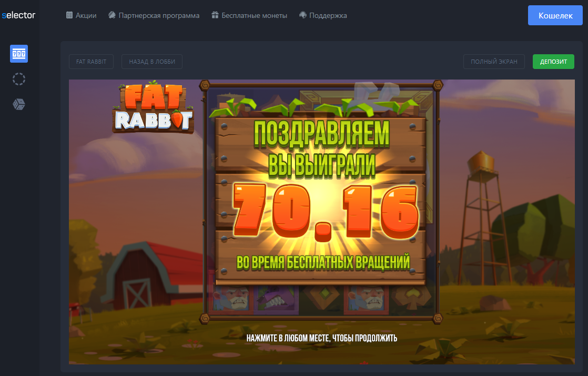
Task: Click the 70.16 win amount
Action: (326, 212)
